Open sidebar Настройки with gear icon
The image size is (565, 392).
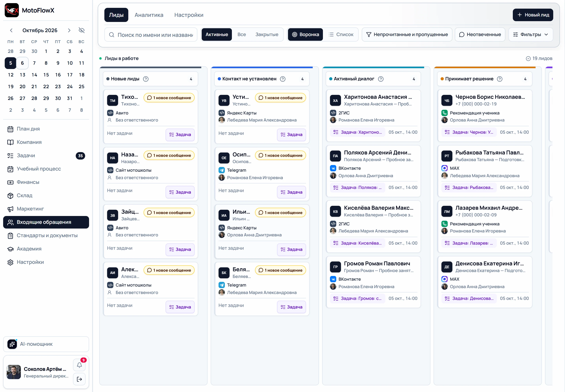click(46, 262)
